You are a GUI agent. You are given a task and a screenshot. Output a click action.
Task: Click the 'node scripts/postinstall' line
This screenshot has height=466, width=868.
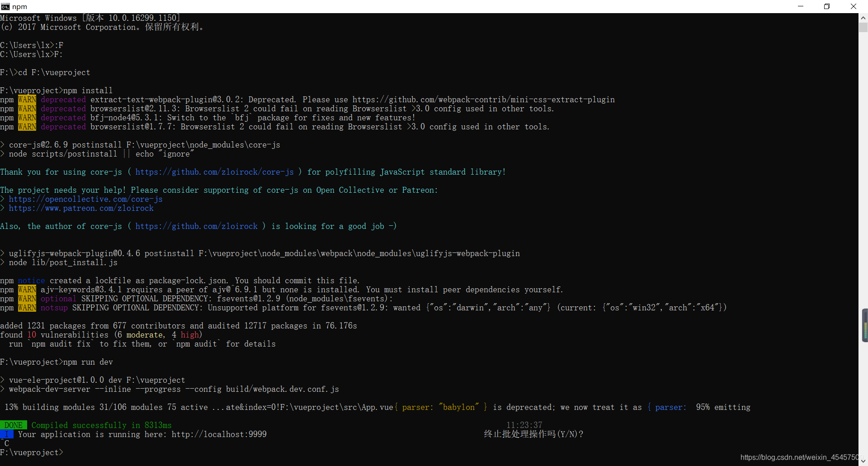[97, 154]
